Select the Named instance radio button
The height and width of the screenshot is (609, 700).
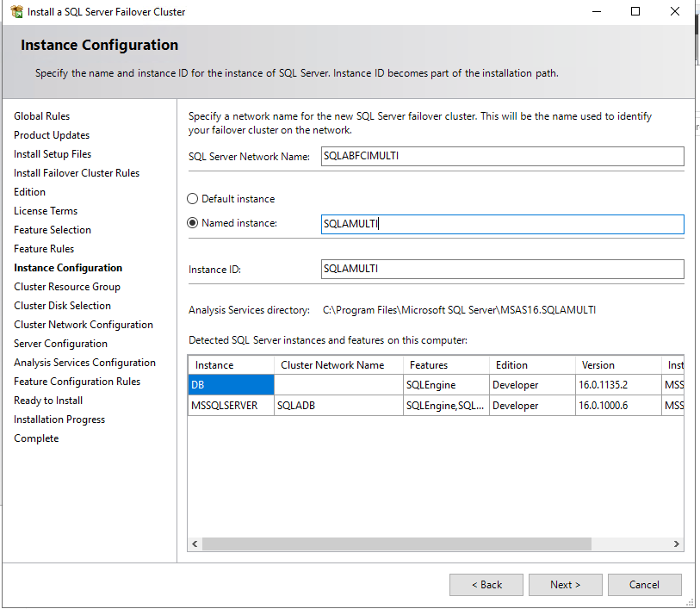192,223
